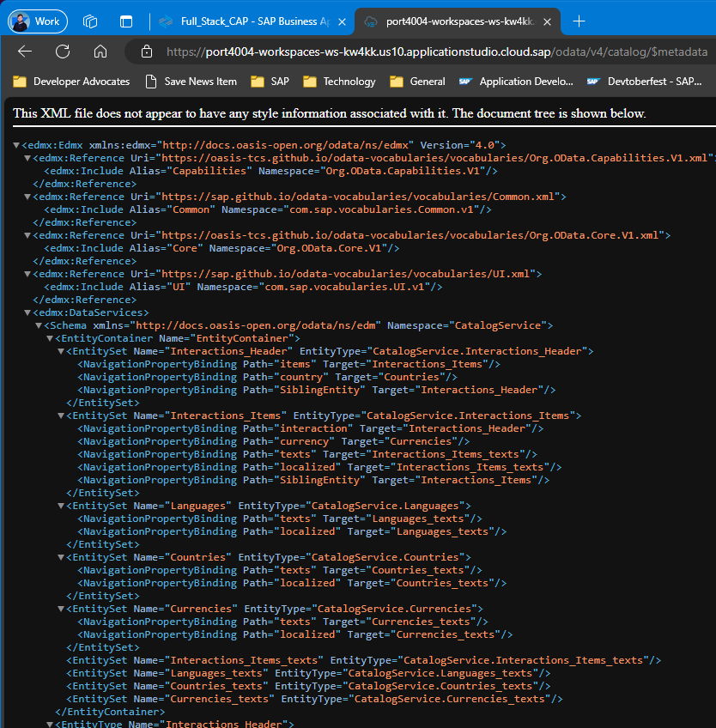Collapse the Capabilities edmx:Reference node
Image resolution: width=716 pixels, height=728 pixels.
coord(27,158)
